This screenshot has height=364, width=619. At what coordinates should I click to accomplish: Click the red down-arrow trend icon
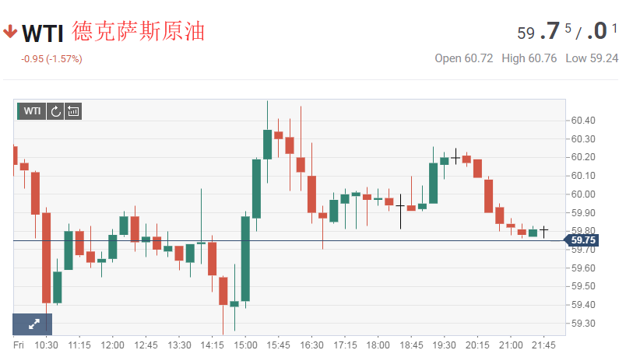coord(10,32)
